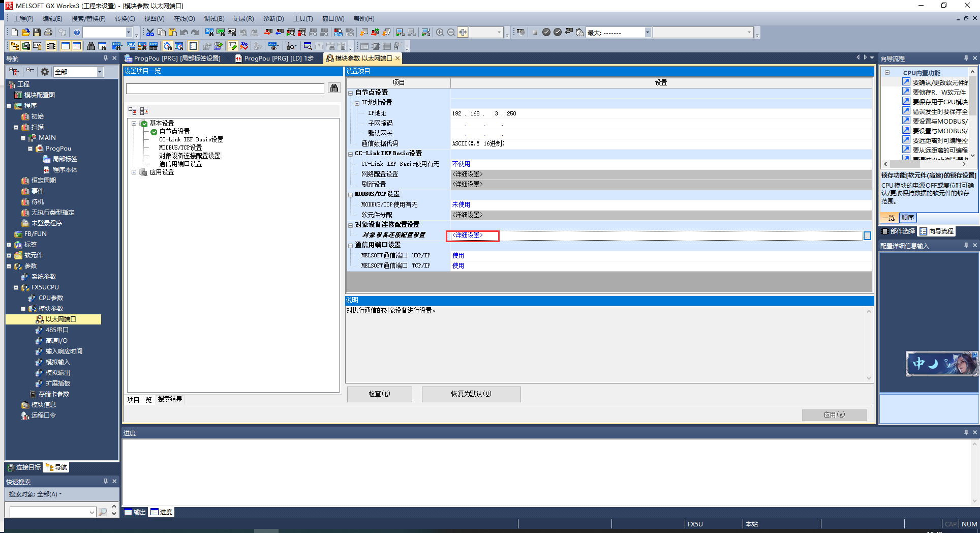
Task: Click the ellipsis button in the 对象设备连接配置设置 row
Action: [x=867, y=235]
